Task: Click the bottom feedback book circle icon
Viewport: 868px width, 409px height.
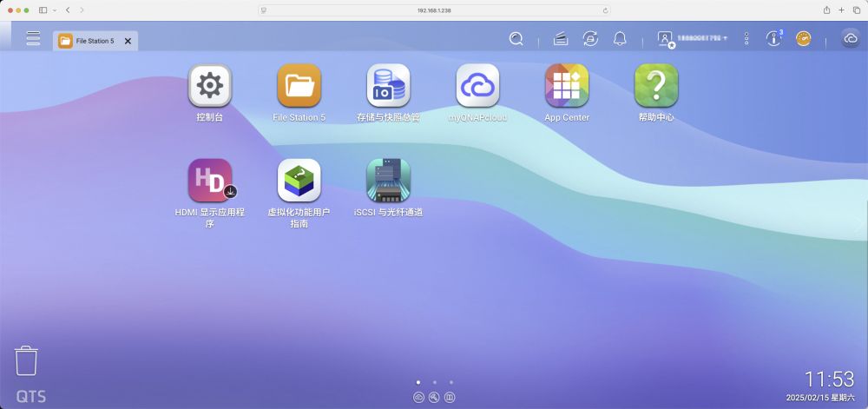Action: (450, 398)
